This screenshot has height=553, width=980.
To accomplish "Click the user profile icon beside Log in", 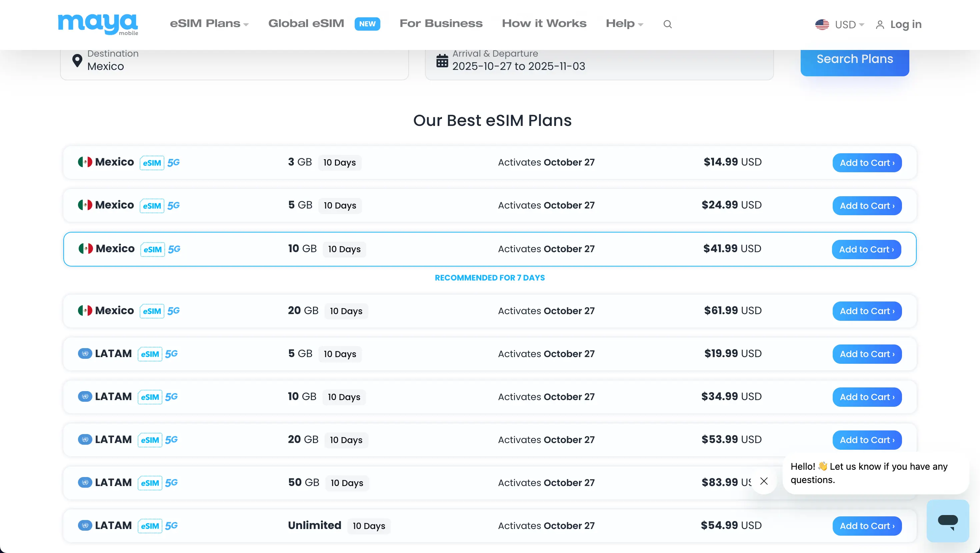I will tap(880, 25).
